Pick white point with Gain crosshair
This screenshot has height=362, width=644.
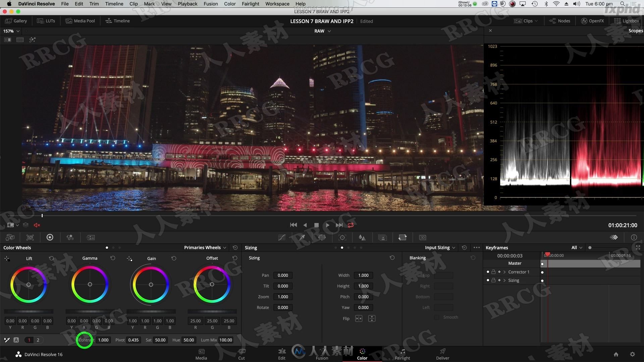click(x=129, y=258)
